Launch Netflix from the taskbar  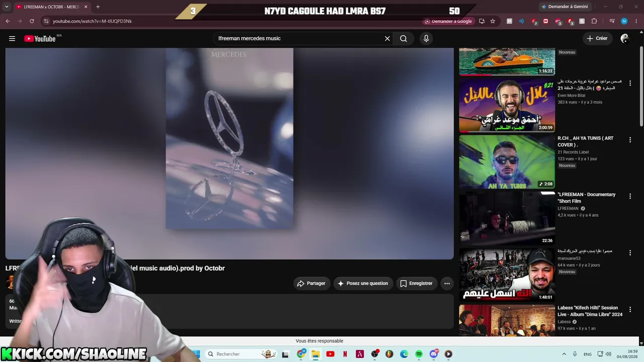pyautogui.click(x=345, y=354)
